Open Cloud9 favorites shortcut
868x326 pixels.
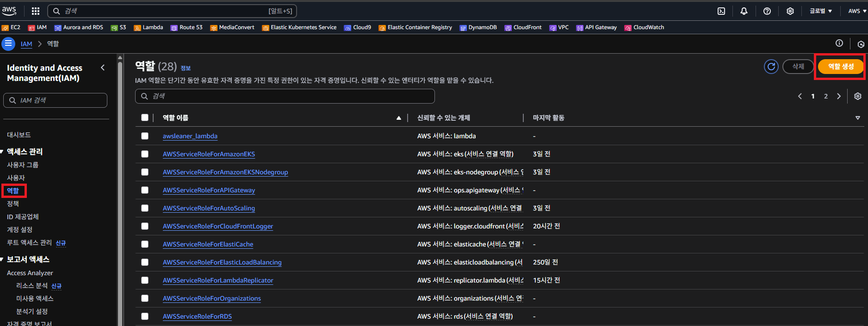[x=358, y=28]
